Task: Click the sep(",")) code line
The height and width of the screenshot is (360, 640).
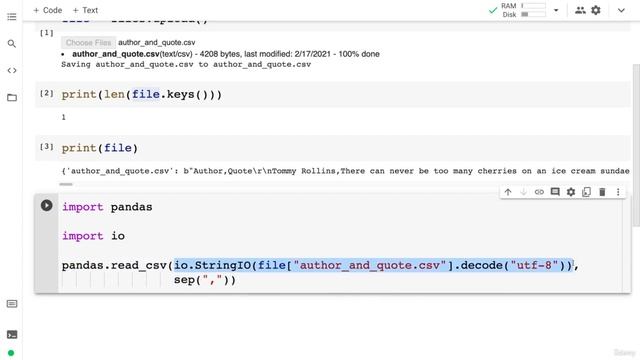Action: (x=205, y=280)
